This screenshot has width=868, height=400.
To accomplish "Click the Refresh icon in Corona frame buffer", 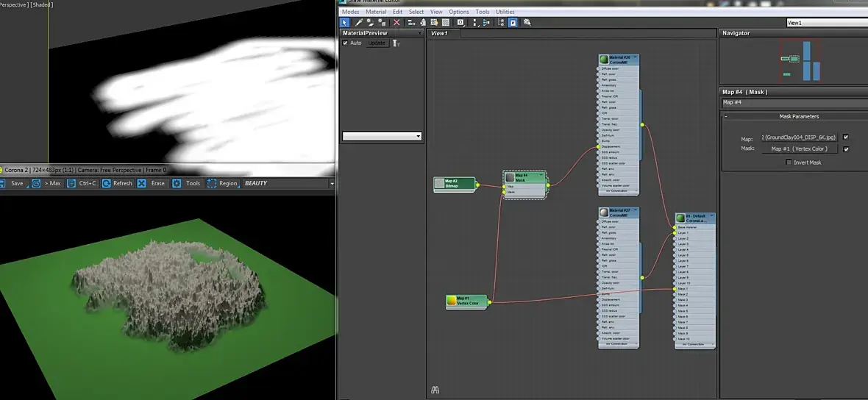I will click(107, 183).
